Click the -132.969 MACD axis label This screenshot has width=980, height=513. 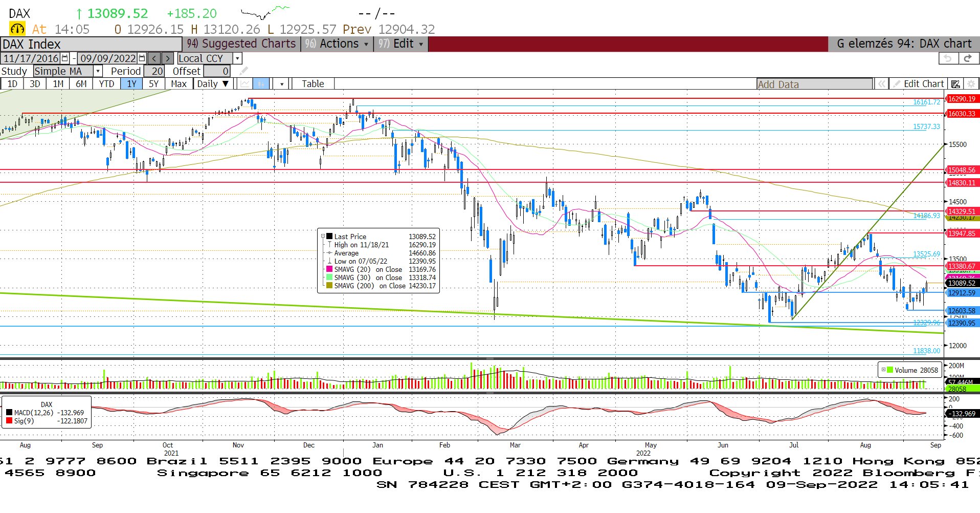[962, 414]
